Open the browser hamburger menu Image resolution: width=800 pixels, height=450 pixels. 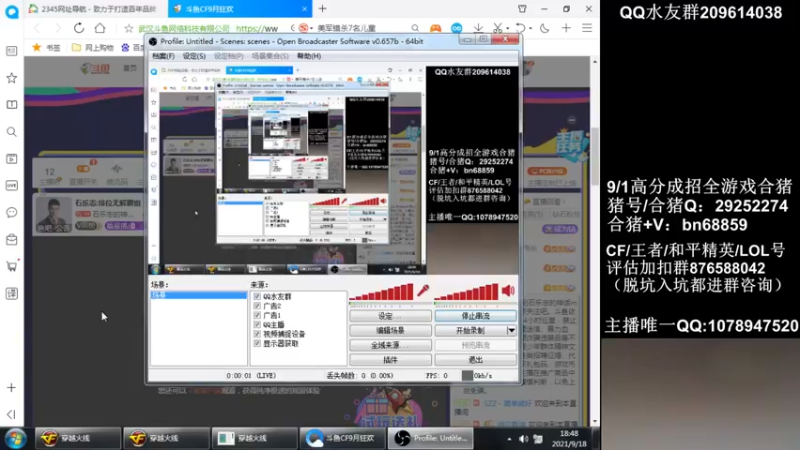coord(587,28)
